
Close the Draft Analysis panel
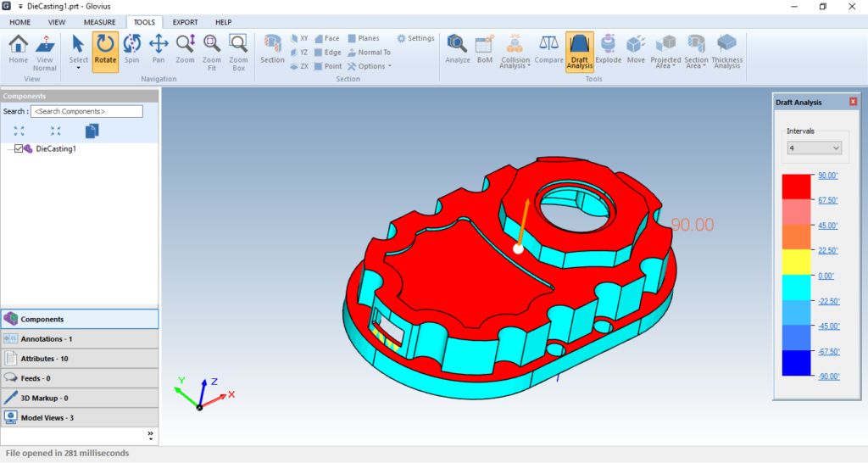point(853,102)
